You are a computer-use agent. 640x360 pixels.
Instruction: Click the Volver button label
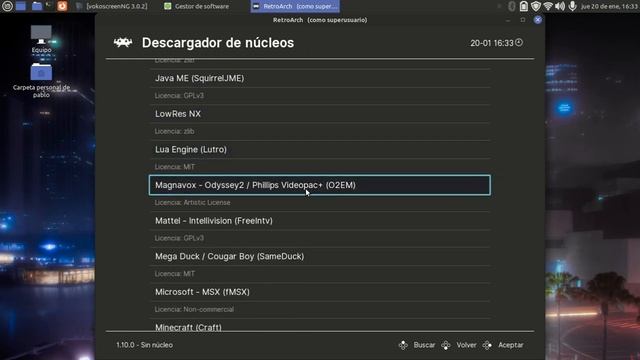[x=466, y=345]
